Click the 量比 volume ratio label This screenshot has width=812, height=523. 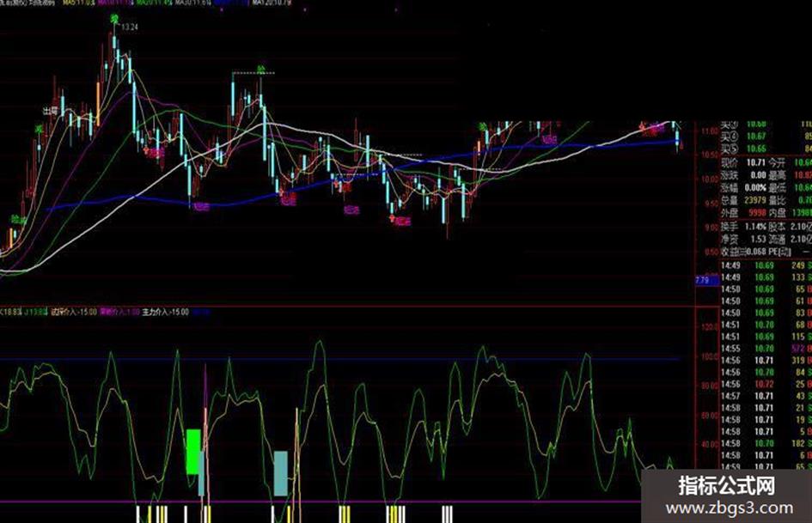tap(777, 200)
